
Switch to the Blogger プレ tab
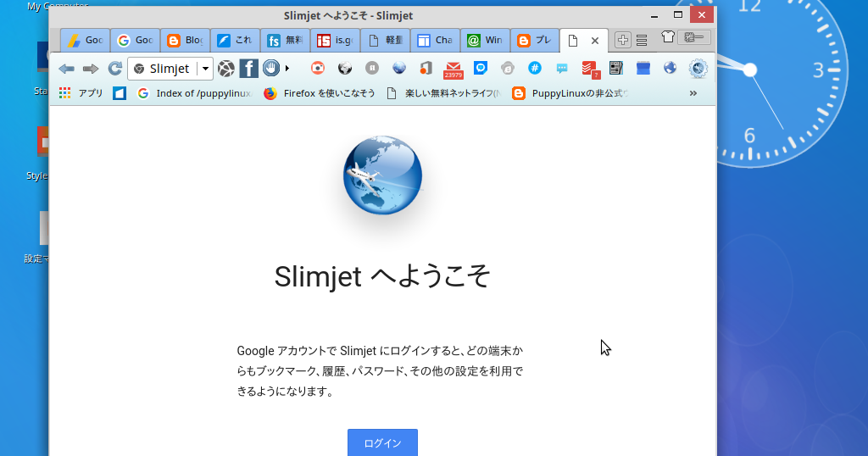534,41
